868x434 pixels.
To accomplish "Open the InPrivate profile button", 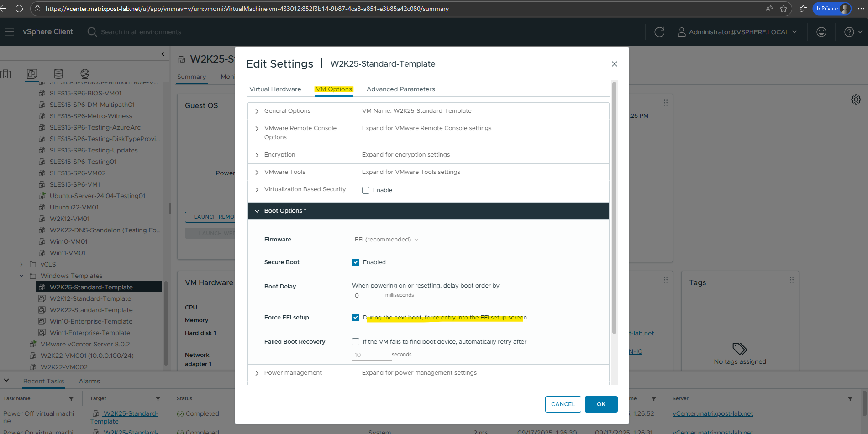I will [x=832, y=9].
